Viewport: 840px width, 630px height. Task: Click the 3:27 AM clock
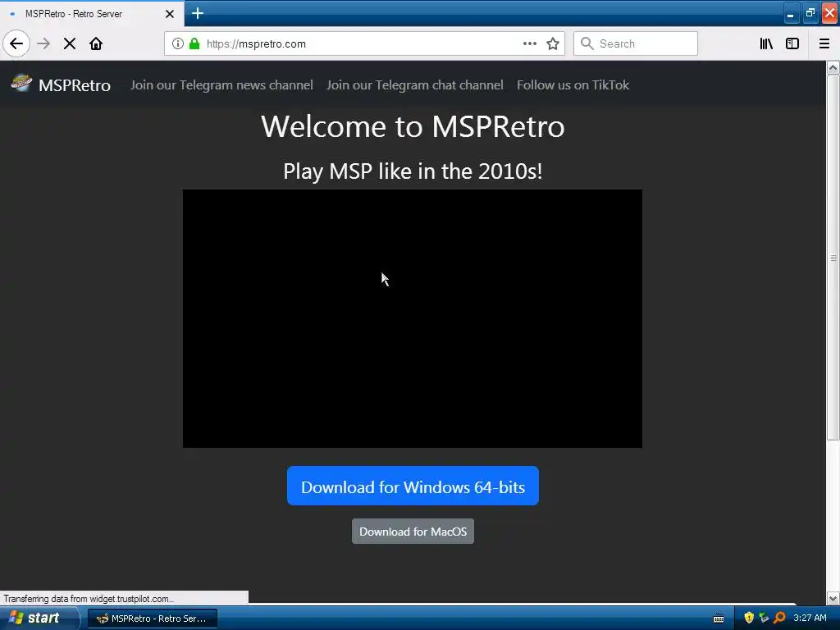[810, 618]
